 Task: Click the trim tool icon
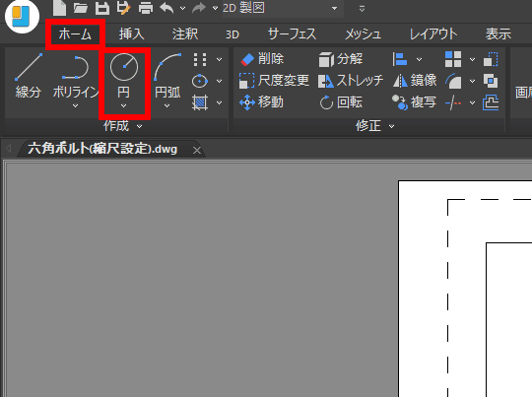[453, 102]
